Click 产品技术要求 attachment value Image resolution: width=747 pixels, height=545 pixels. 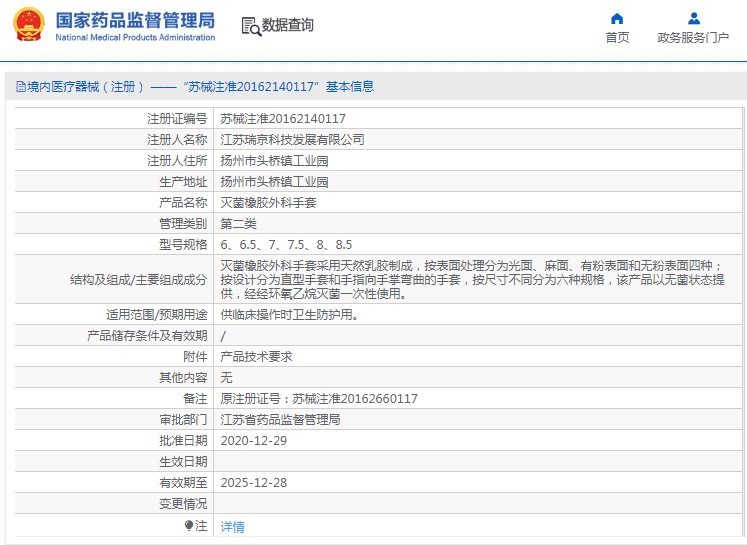(x=256, y=357)
